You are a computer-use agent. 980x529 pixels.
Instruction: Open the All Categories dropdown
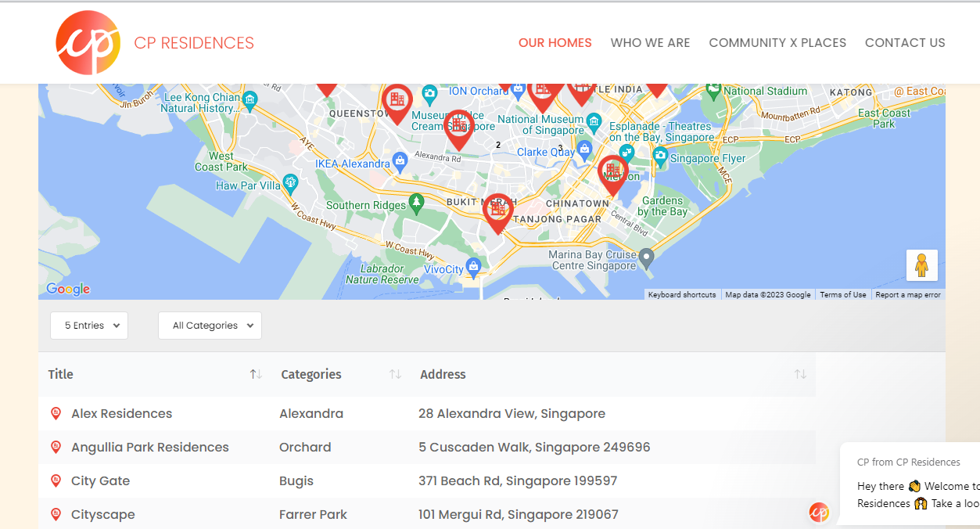click(x=210, y=326)
